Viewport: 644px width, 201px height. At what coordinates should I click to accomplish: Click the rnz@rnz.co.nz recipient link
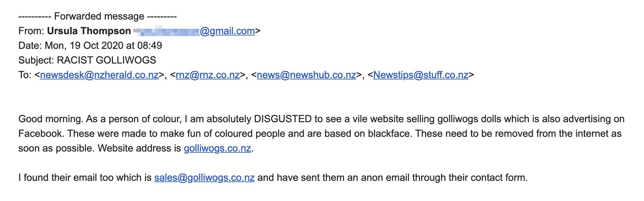208,75
